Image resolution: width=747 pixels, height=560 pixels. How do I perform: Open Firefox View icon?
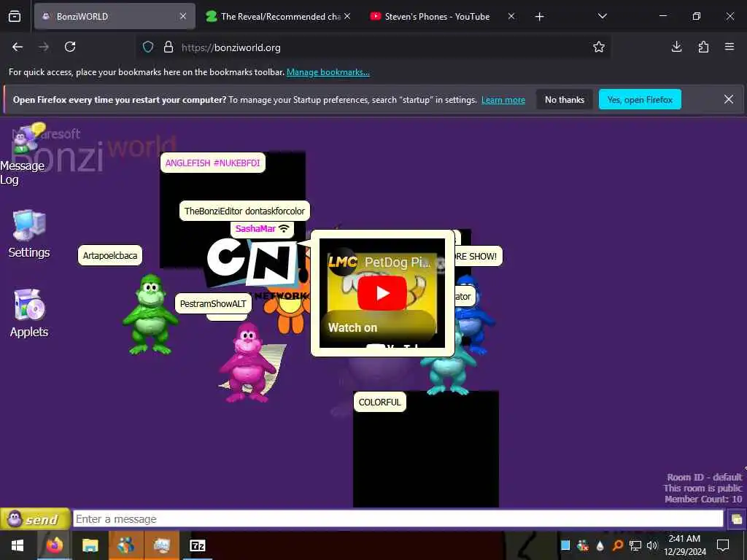point(15,16)
